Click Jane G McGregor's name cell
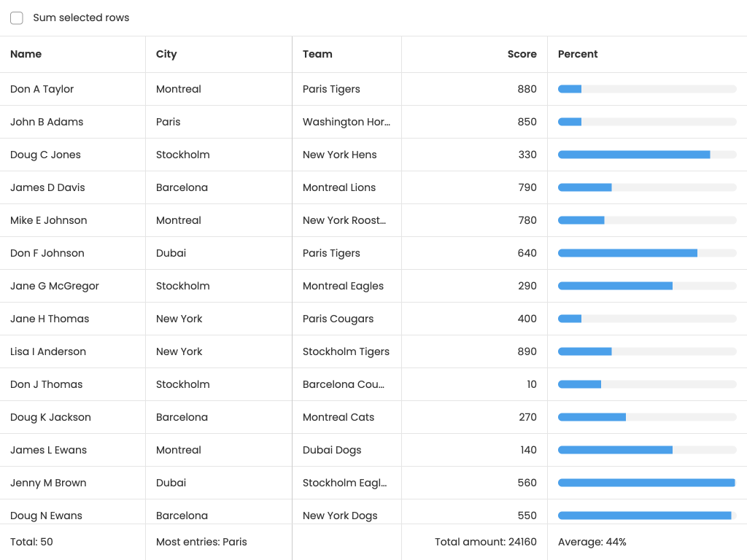The image size is (747, 560). [x=55, y=286]
